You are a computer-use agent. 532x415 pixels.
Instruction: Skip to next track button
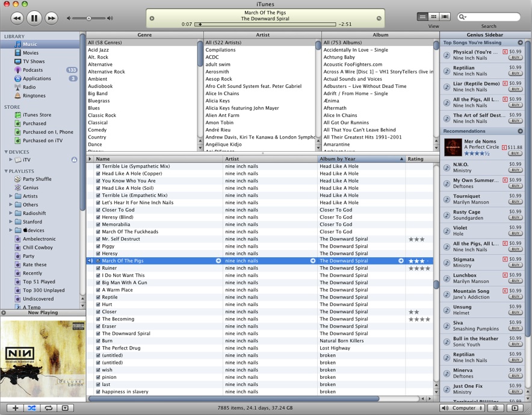coord(51,18)
